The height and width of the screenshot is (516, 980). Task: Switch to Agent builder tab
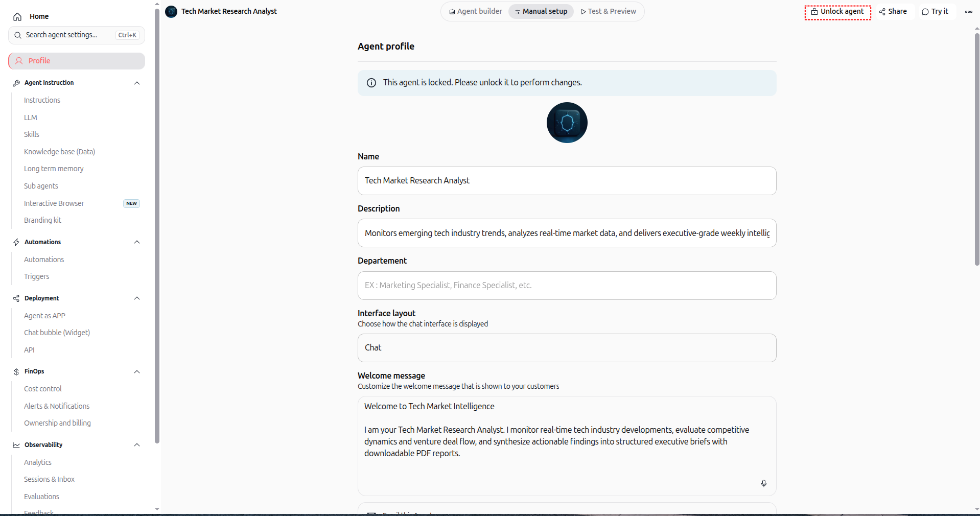pyautogui.click(x=475, y=11)
